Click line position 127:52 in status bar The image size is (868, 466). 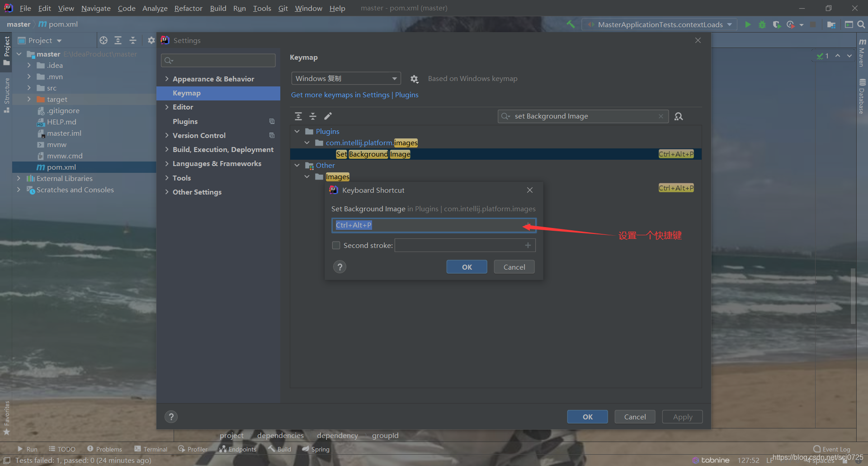coord(748,460)
